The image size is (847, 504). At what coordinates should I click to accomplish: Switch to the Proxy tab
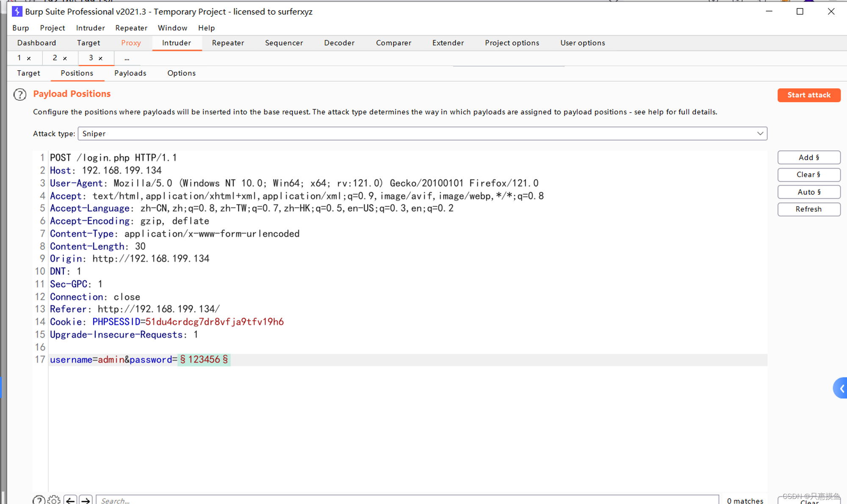131,43
